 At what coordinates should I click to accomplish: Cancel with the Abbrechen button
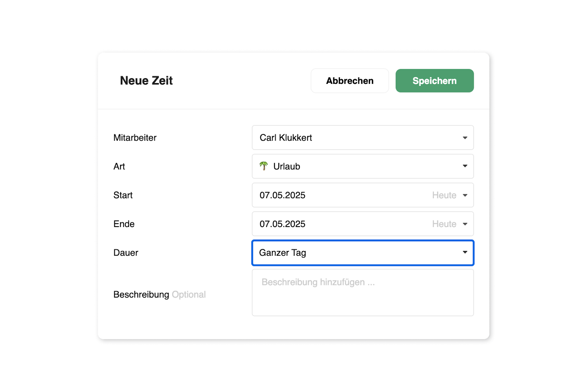349,80
